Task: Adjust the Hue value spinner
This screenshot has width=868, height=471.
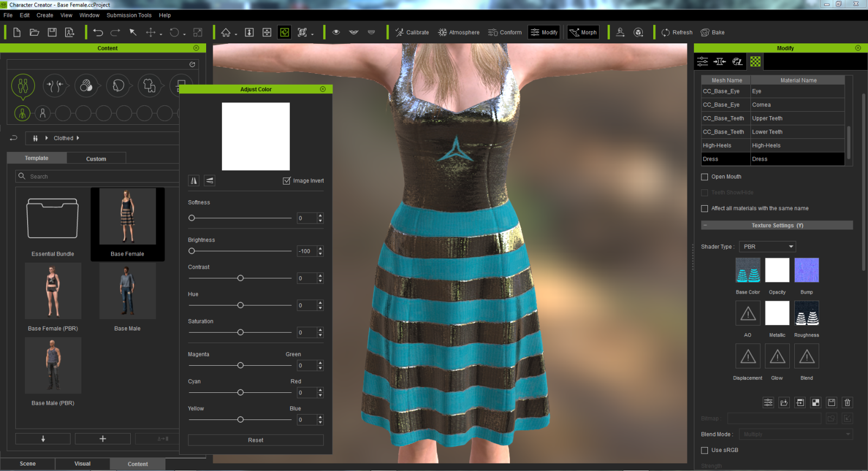Action: coord(320,305)
